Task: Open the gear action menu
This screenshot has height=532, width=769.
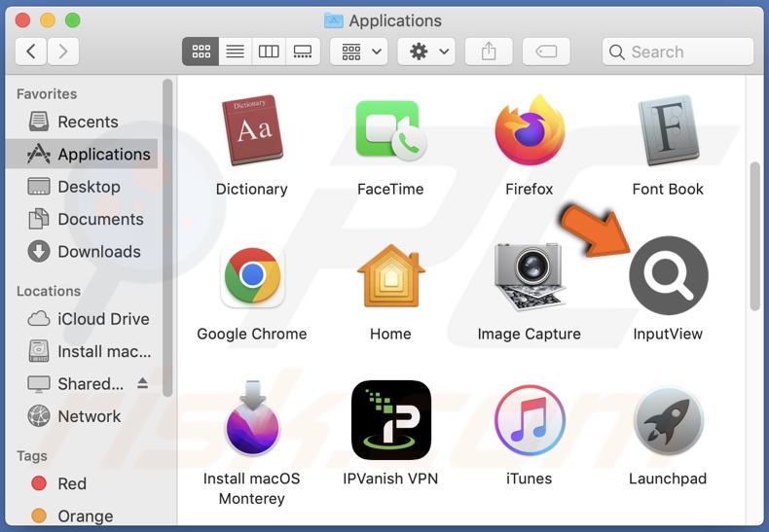Action: pyautogui.click(x=426, y=52)
